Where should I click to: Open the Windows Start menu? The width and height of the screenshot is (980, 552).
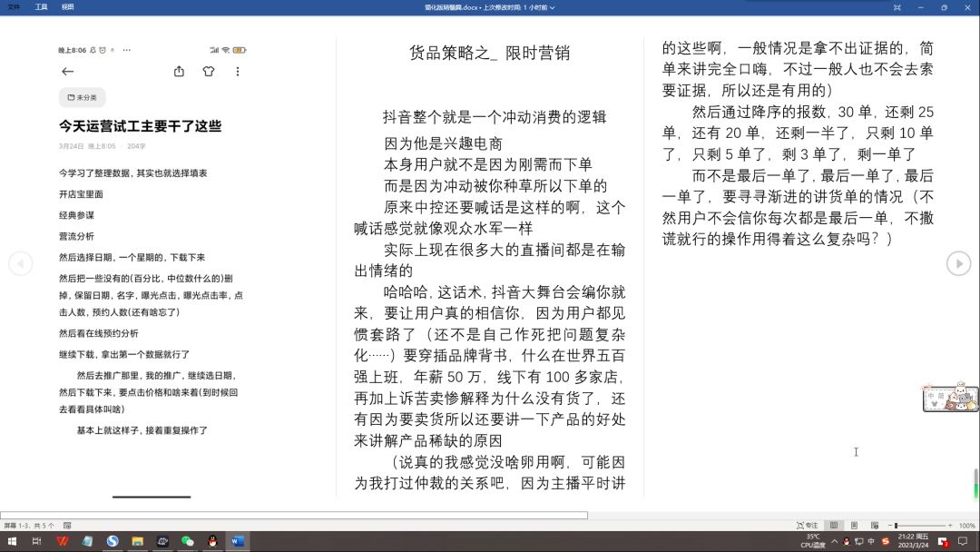coord(11,541)
